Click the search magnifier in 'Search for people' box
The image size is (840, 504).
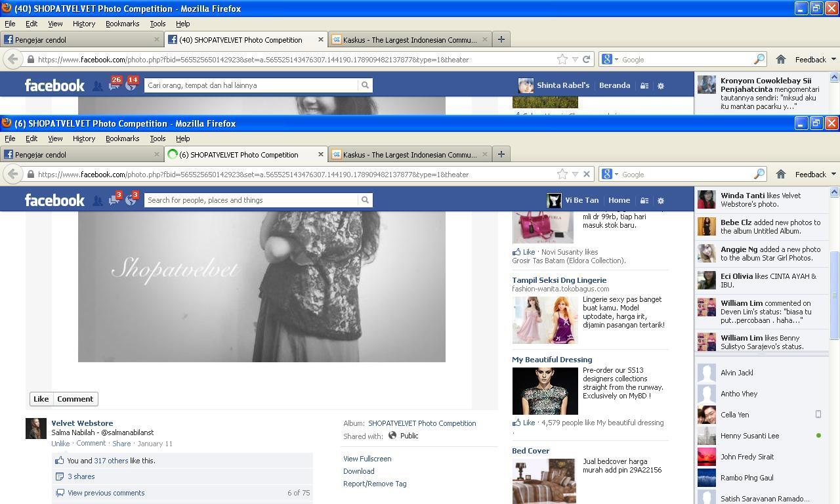365,200
